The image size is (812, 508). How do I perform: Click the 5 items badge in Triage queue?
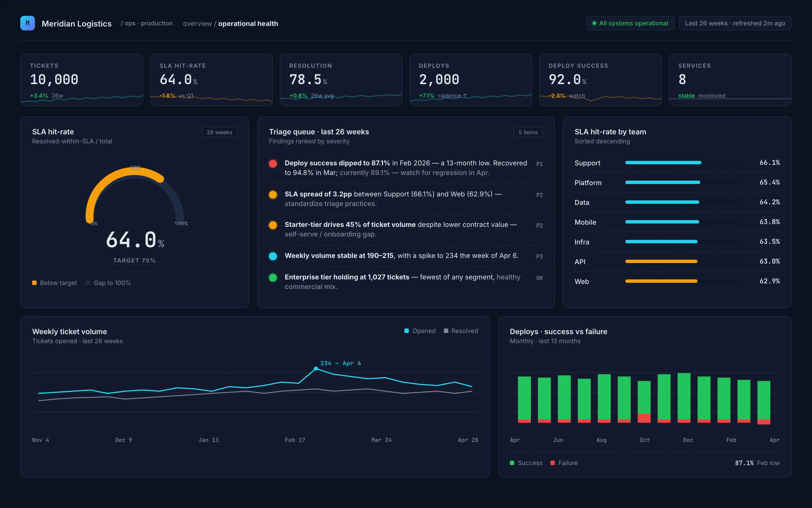[x=528, y=132]
